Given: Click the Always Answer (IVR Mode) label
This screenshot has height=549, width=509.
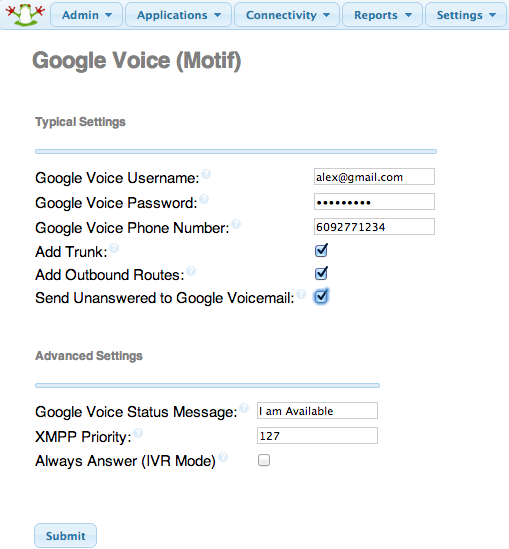Looking at the screenshot, I should [x=125, y=461].
